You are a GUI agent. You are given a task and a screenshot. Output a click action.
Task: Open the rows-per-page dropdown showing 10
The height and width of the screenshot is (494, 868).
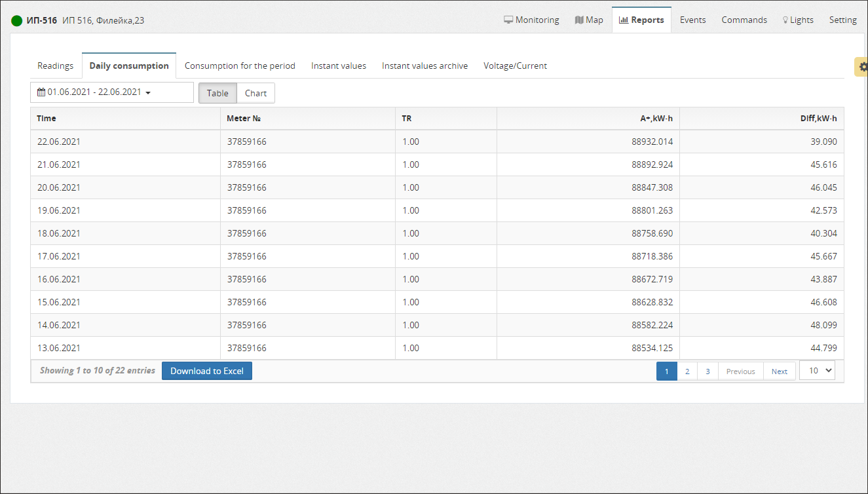coord(817,370)
